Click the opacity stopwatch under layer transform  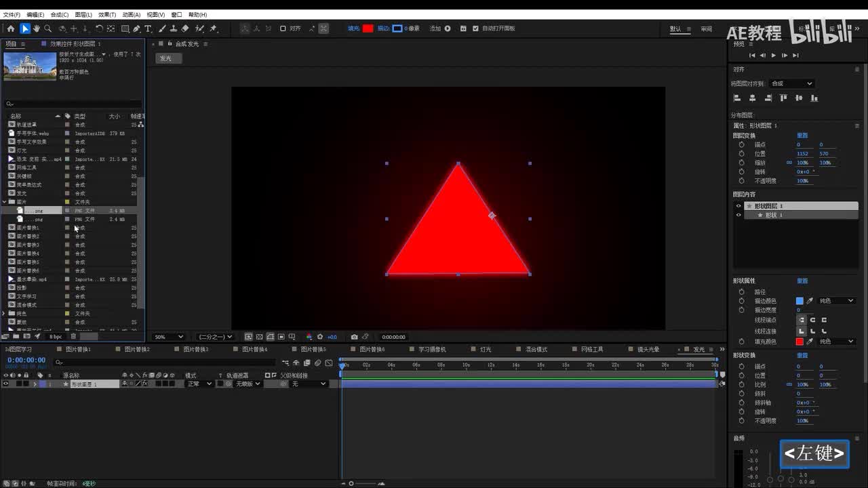741,181
